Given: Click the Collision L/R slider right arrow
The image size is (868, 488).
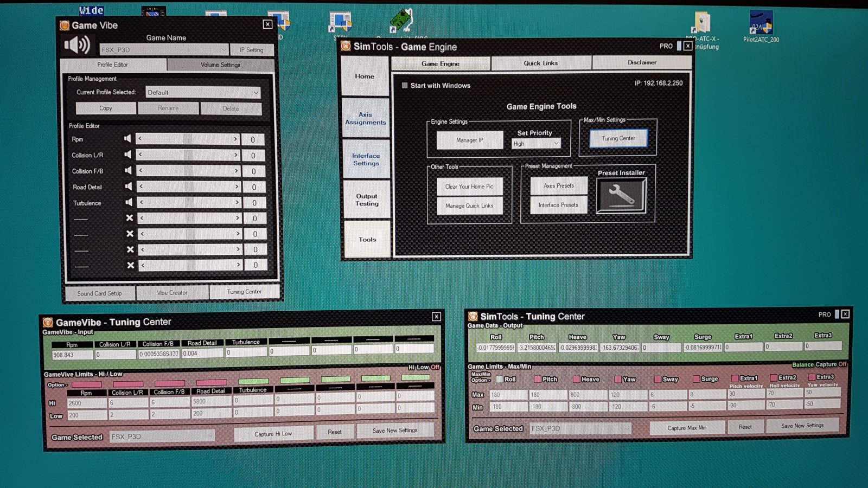Looking at the screenshot, I should coord(236,155).
